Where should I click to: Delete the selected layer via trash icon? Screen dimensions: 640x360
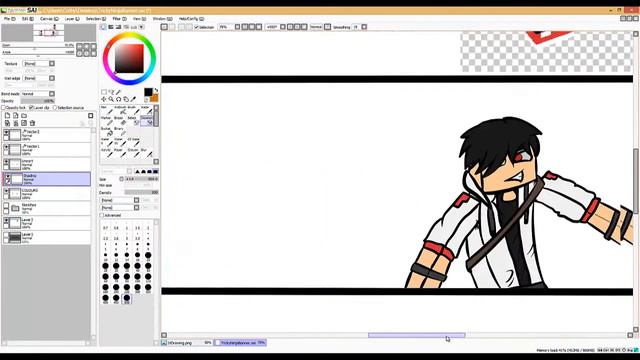click(32, 123)
